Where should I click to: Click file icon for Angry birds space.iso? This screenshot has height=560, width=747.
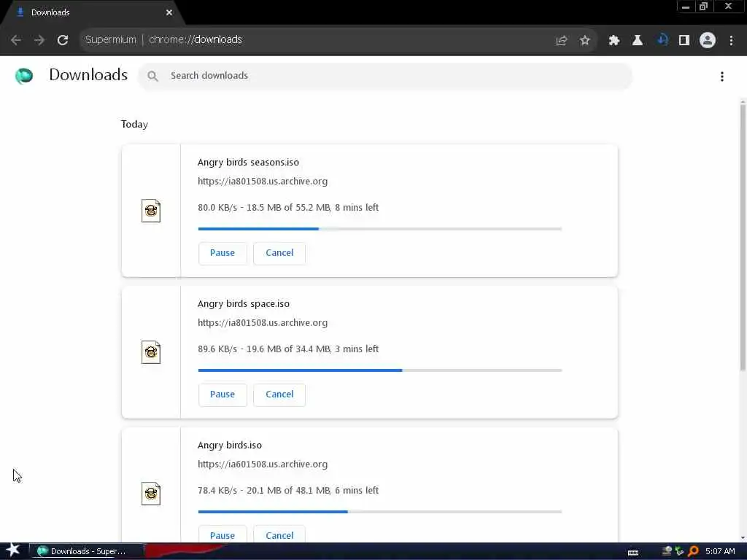151,352
